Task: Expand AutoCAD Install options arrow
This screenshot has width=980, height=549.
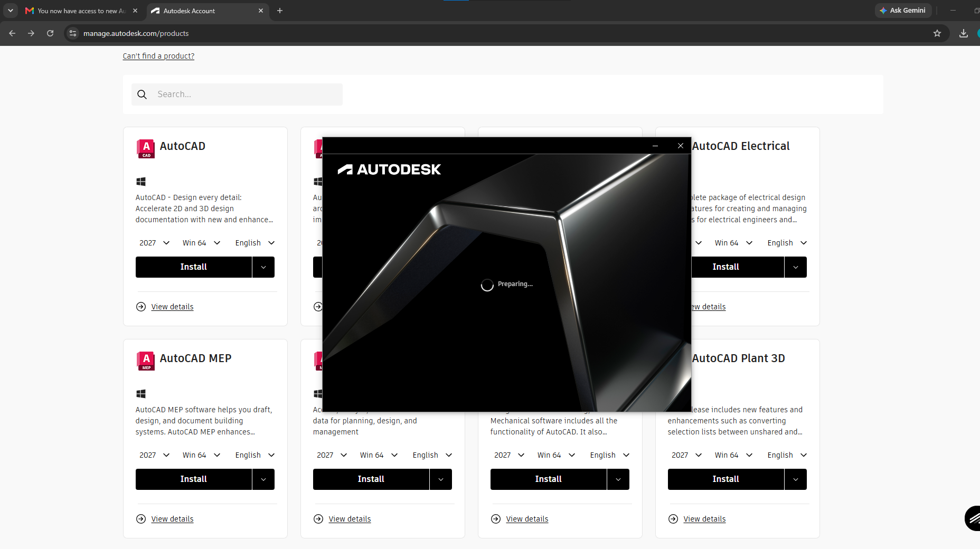Action: (263, 267)
